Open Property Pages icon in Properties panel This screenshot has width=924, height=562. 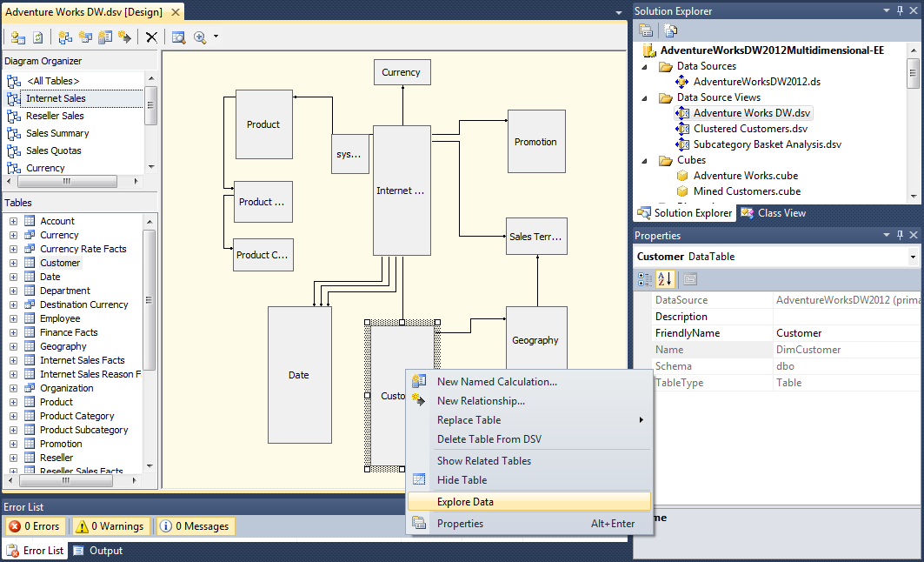690,280
